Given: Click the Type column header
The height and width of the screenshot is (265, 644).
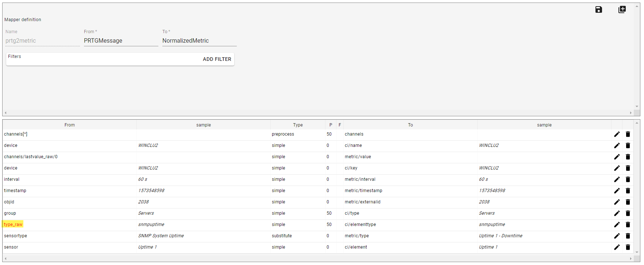Looking at the screenshot, I should coord(298,125).
